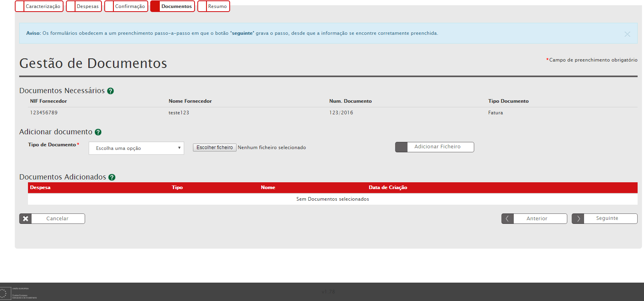
Task: Click the NIF value 123456789
Action: tap(44, 113)
